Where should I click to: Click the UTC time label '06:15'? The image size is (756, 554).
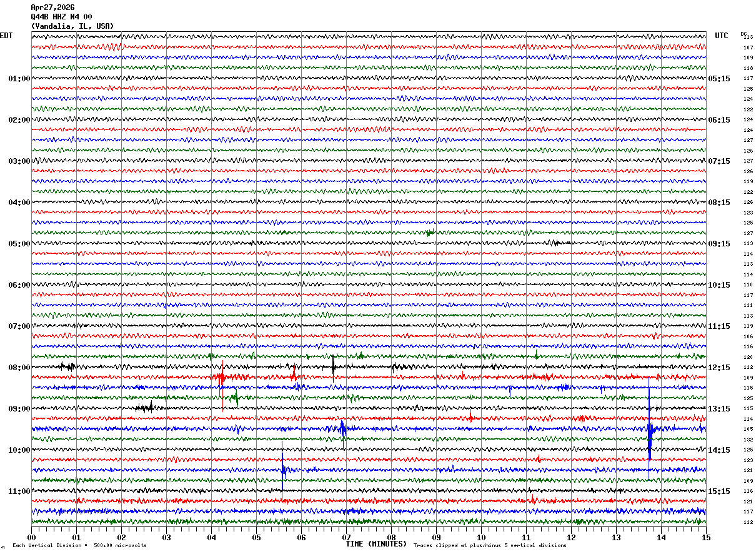[x=719, y=120]
